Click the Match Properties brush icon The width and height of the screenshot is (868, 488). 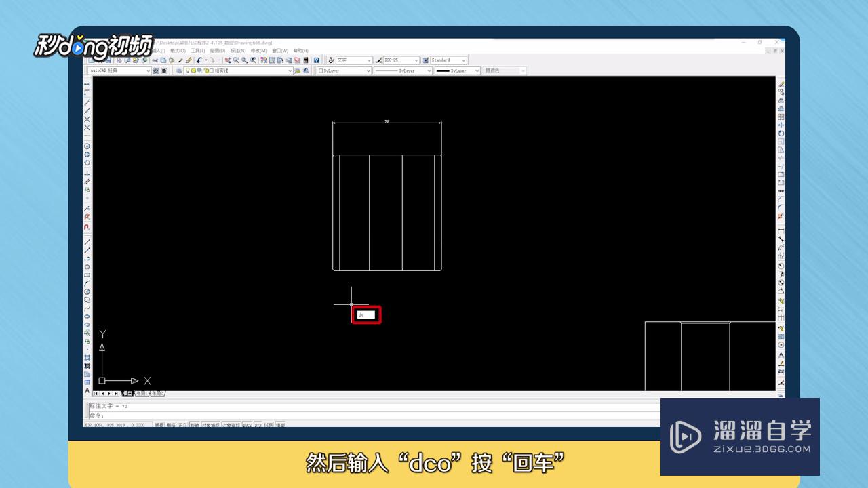[x=180, y=60]
